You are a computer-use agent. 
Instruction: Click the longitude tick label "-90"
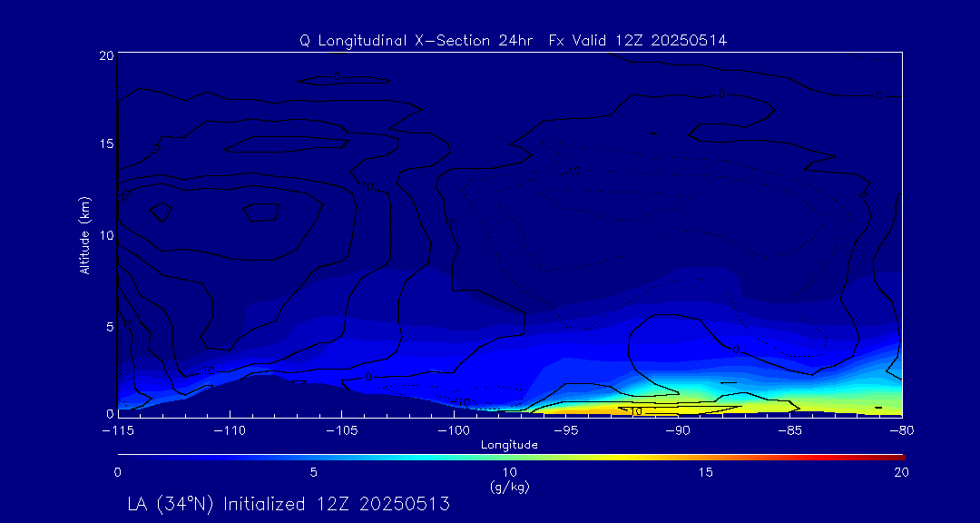tap(678, 431)
